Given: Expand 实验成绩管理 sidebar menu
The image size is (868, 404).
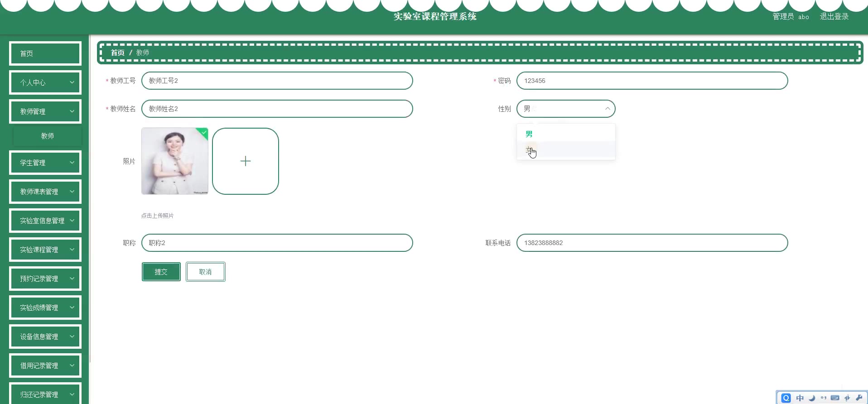Looking at the screenshot, I should click(x=45, y=308).
